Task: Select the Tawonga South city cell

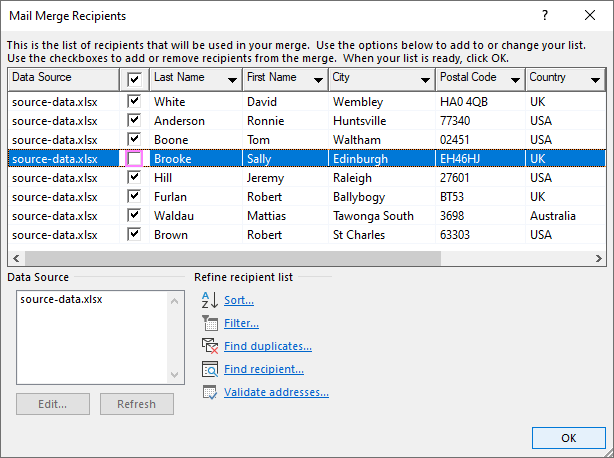Action: tap(382, 216)
